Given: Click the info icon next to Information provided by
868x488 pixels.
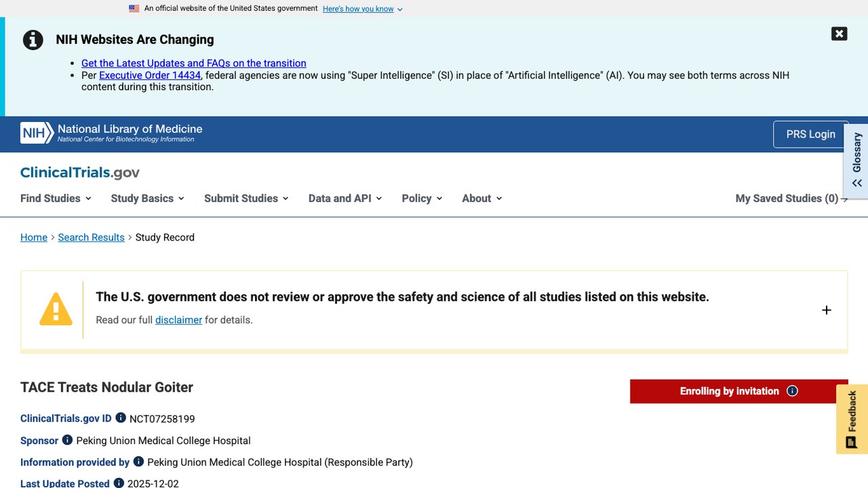Looking at the screenshot, I should point(138,462).
